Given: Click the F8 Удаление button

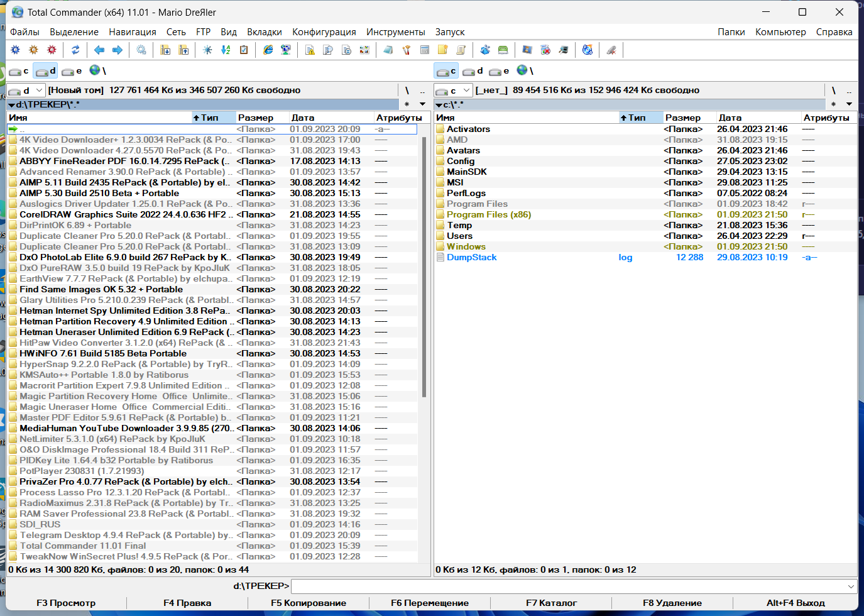Looking at the screenshot, I should click(672, 603).
